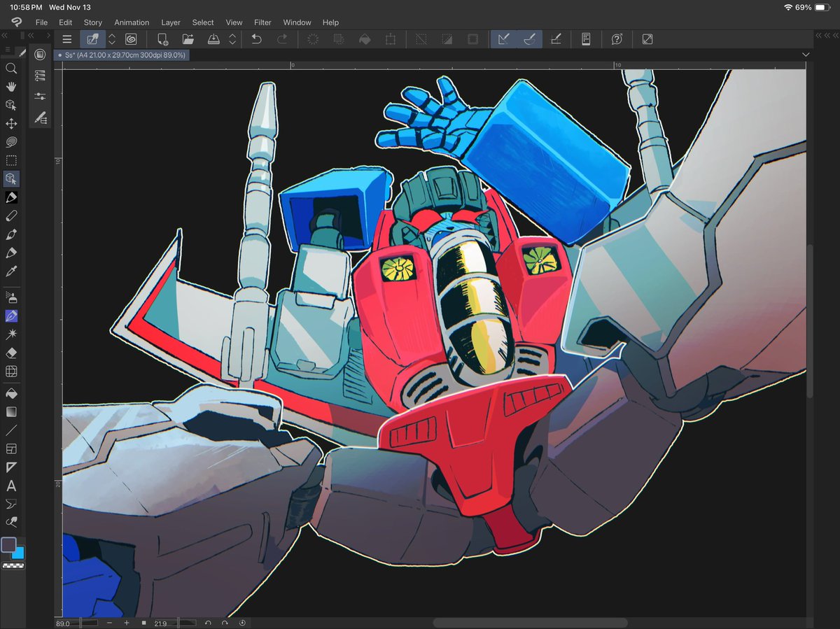The width and height of the screenshot is (840, 629).
Task: Select the Ruler tool
Action: pyautogui.click(x=11, y=467)
